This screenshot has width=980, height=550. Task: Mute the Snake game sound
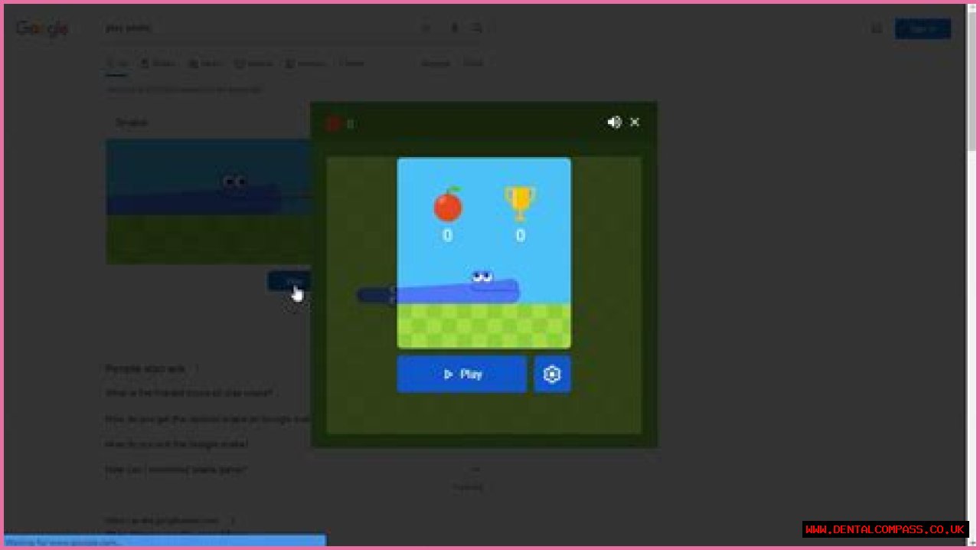614,123
